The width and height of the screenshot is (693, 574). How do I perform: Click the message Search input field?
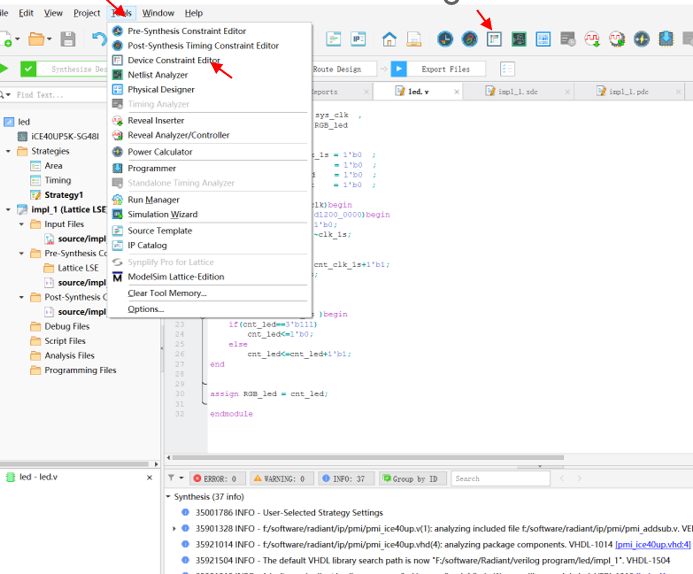pyautogui.click(x=500, y=479)
